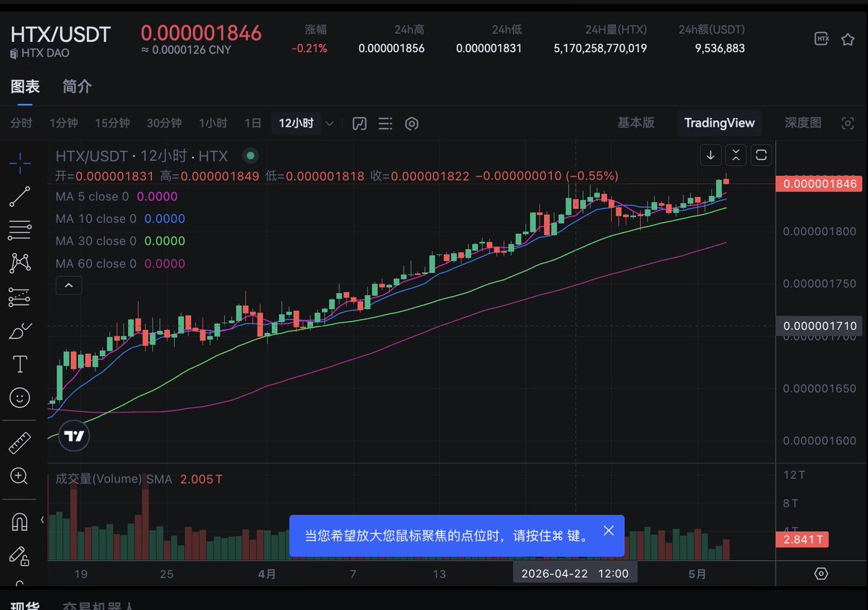Click the 24H量 value 5,170,258,770,019
The image size is (868, 610).
pos(600,48)
